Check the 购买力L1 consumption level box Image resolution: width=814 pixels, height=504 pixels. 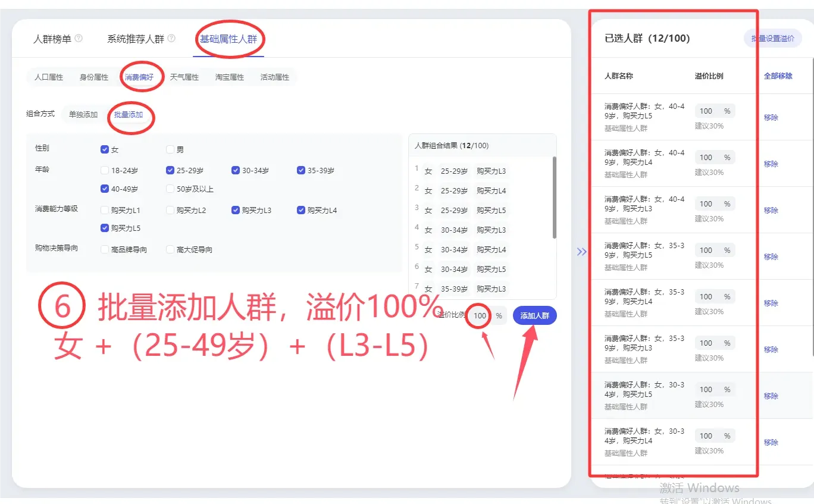pyautogui.click(x=105, y=209)
